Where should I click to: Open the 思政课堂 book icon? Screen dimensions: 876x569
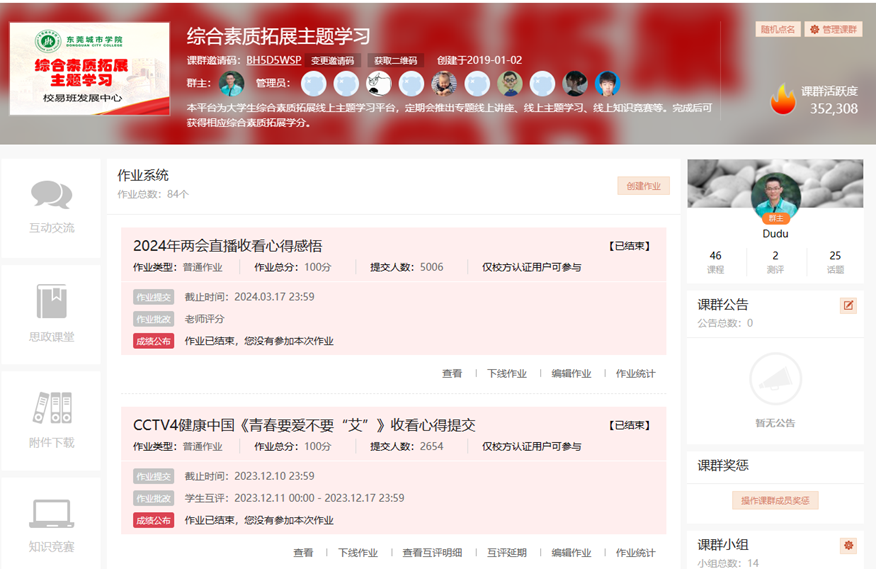point(51,301)
